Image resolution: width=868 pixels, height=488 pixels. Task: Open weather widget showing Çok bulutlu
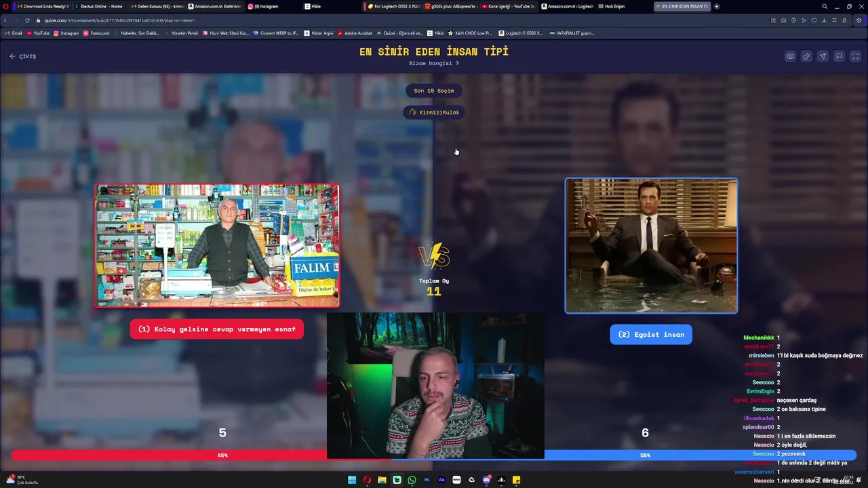tap(22, 480)
